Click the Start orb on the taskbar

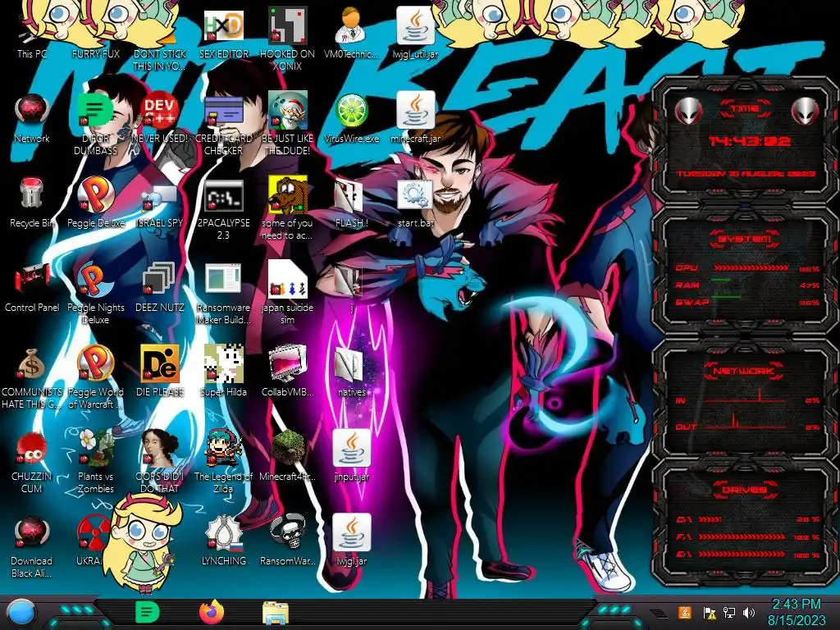click(x=21, y=613)
